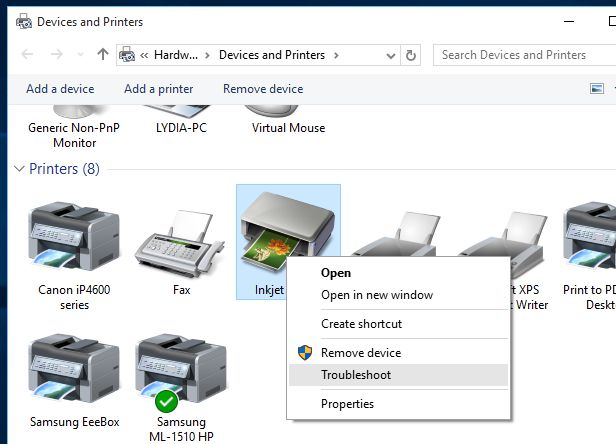Image resolution: width=616 pixels, height=444 pixels.
Task: Open the address bar history dropdown
Action: coord(390,55)
